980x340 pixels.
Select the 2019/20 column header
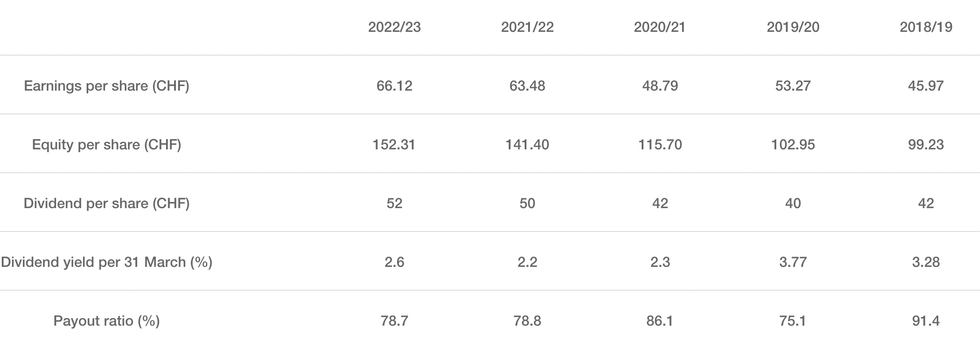[793, 27]
